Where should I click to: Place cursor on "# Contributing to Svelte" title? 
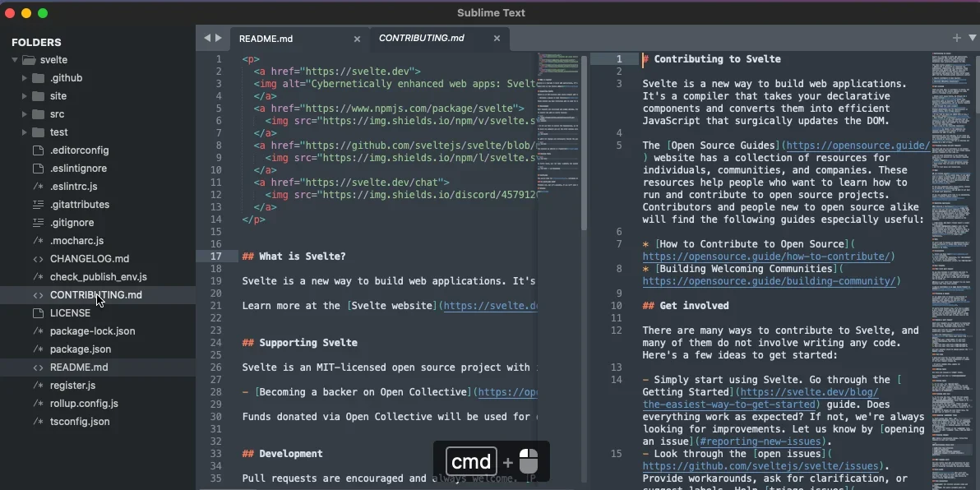tap(712, 59)
